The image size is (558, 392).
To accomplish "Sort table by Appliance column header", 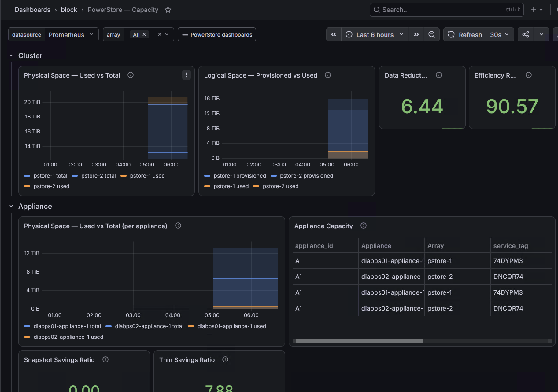I will coord(376,246).
